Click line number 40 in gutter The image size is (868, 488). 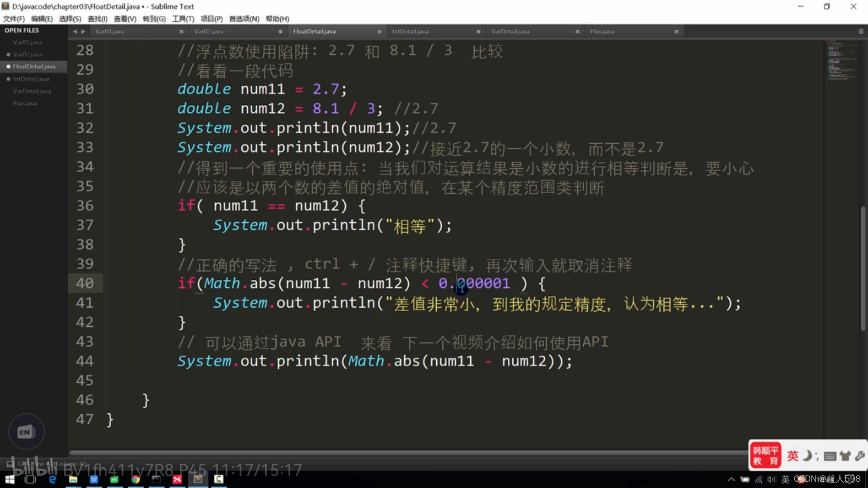click(85, 283)
